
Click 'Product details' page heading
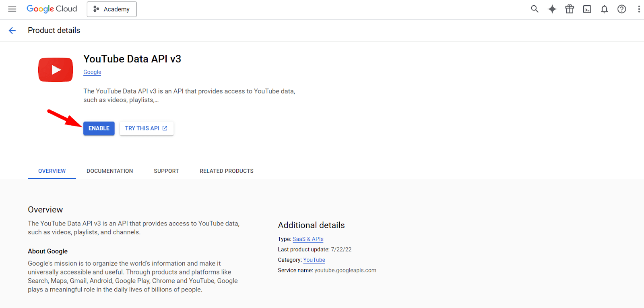coord(54,30)
